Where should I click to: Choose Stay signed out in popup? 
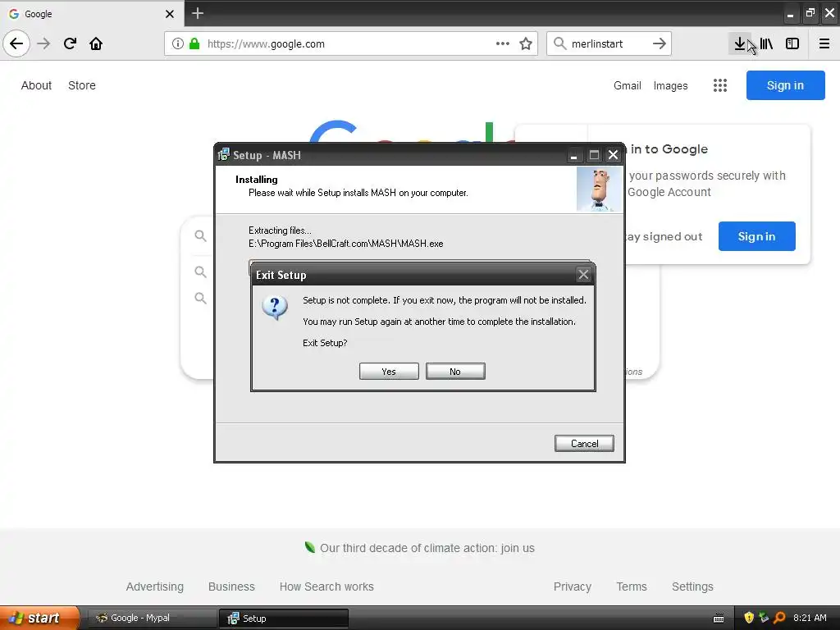coord(664,237)
